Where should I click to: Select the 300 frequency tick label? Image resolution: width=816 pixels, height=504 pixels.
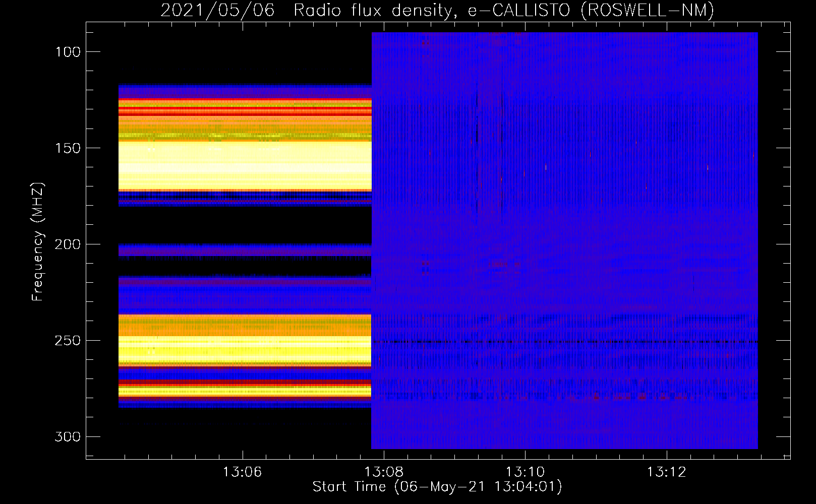[x=68, y=436]
